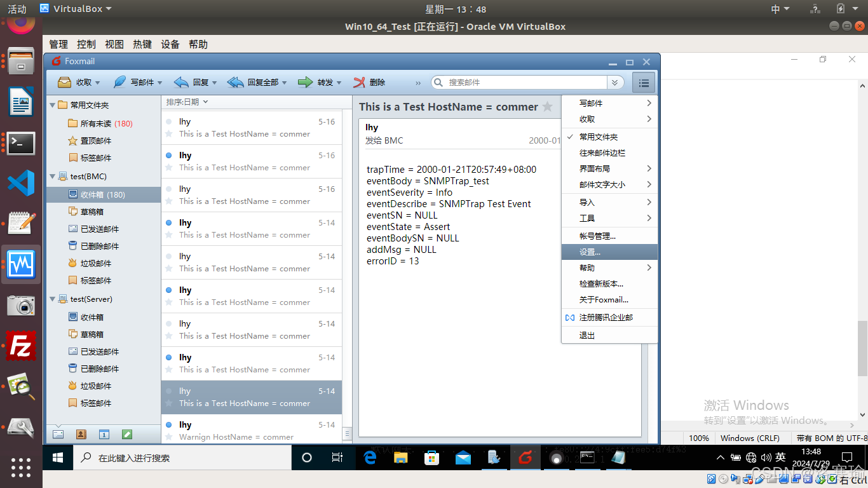Open Terminal from Ubuntu dock
Screen dimensions: 868x488
click(x=21, y=142)
